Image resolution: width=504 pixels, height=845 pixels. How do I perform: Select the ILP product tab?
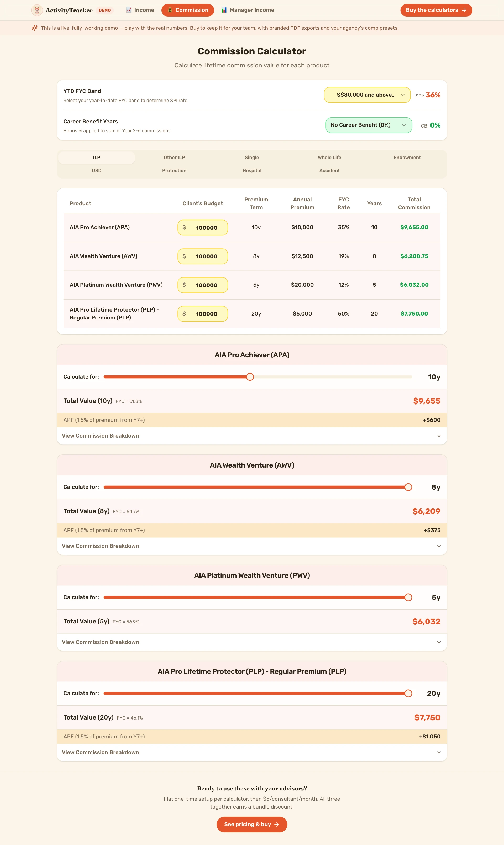coord(96,158)
